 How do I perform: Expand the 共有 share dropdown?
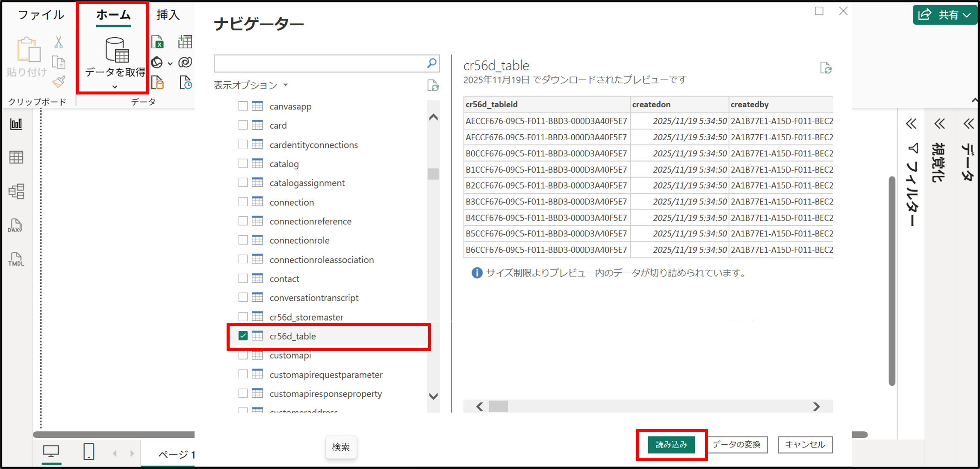click(967, 15)
